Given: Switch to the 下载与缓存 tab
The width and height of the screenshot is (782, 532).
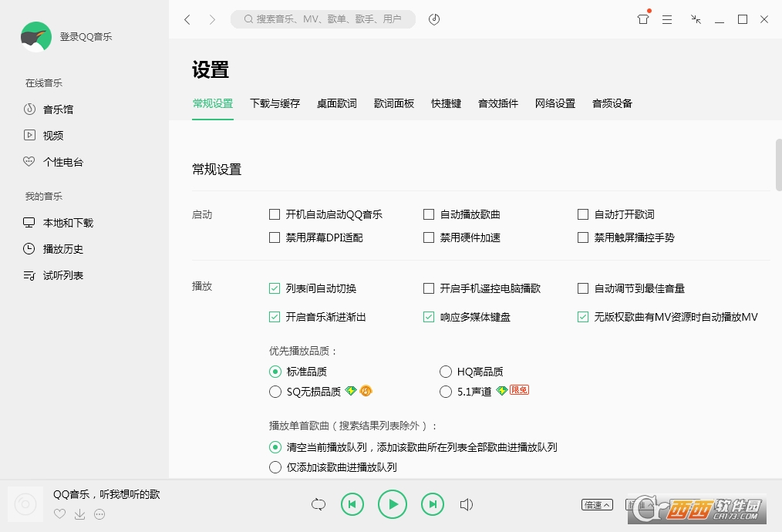Looking at the screenshot, I should tap(275, 103).
